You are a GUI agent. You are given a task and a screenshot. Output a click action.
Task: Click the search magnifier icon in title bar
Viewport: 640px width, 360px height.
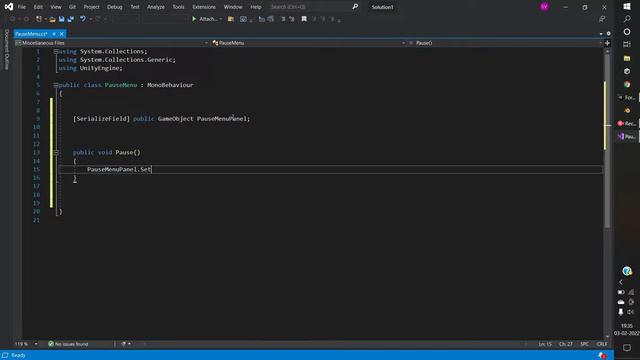tap(355, 7)
